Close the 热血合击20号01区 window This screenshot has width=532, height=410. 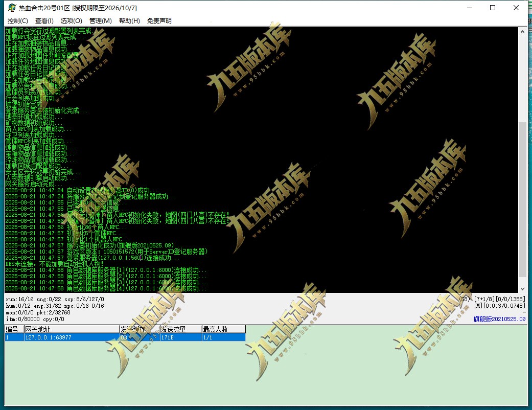click(516, 8)
